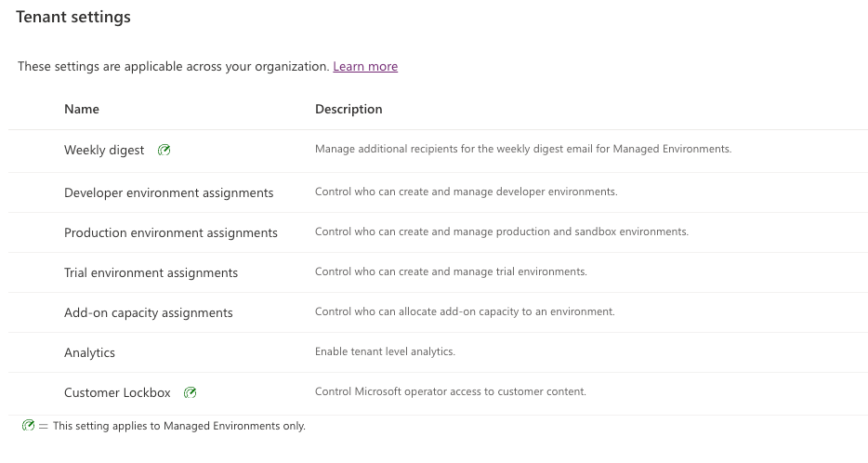Sort by the Description column header
Viewport: 868px width, 463px height.
(x=349, y=109)
